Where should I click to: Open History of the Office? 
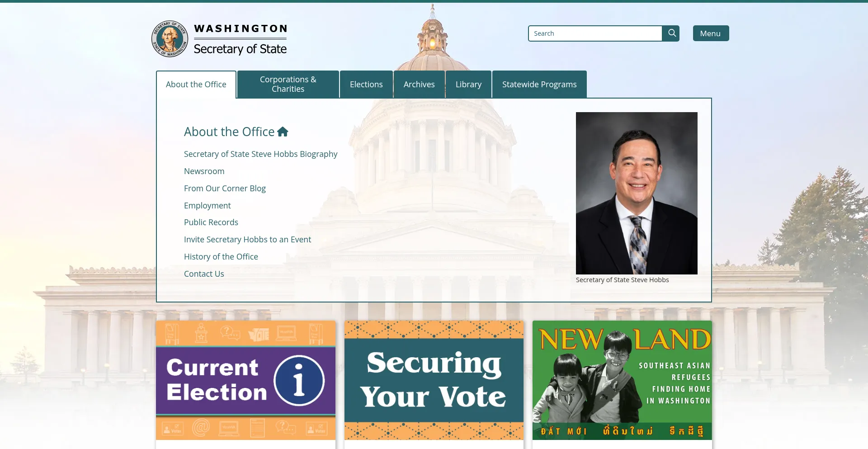click(x=221, y=256)
